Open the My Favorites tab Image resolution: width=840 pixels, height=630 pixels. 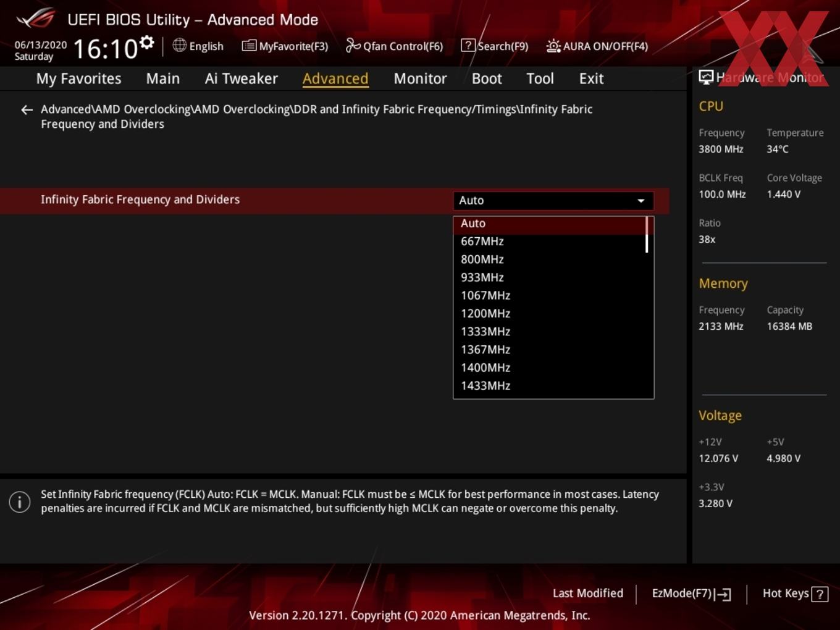click(79, 78)
